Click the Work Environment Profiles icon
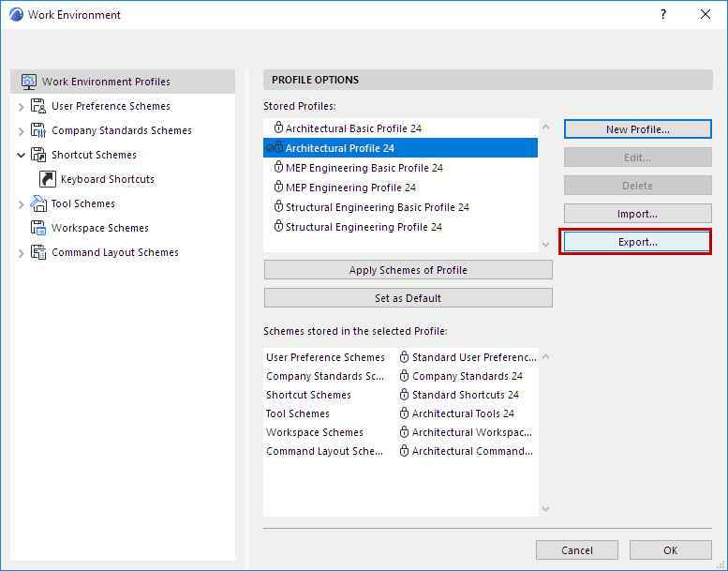Image resolution: width=728 pixels, height=571 pixels. [29, 82]
